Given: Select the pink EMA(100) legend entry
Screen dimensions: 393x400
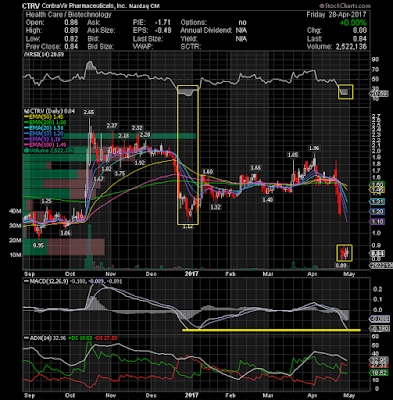Looking at the screenshot, I should tap(45, 145).
